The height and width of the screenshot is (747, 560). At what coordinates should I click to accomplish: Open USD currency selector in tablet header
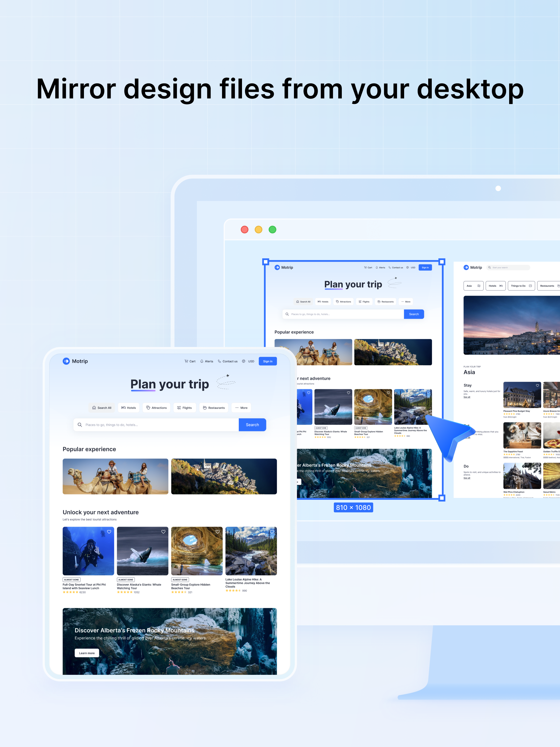click(x=248, y=361)
